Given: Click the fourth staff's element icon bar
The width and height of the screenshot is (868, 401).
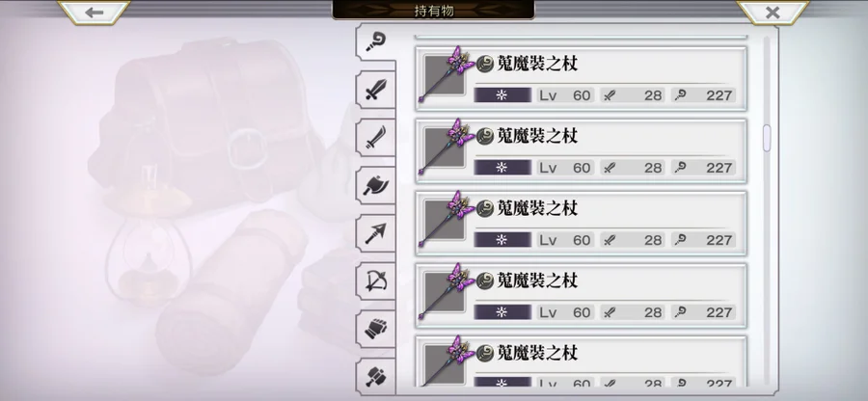Looking at the screenshot, I should (x=502, y=312).
